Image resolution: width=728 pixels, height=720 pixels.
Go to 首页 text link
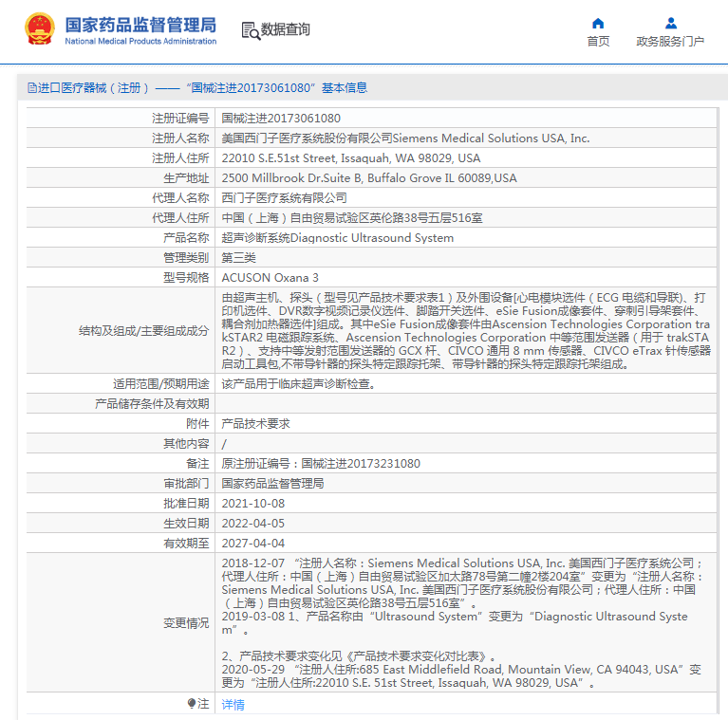point(598,42)
